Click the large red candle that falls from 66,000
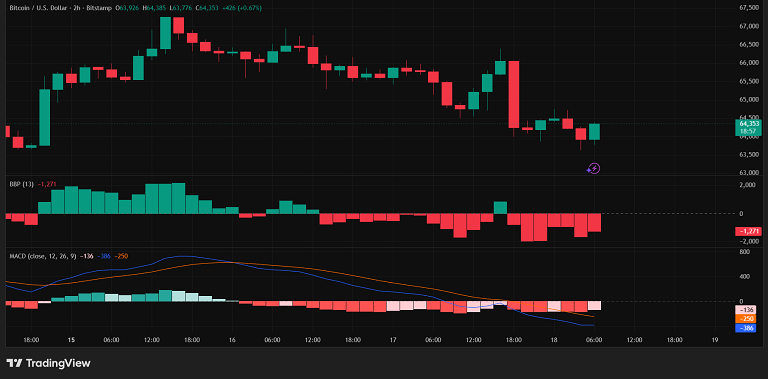 [x=513, y=95]
